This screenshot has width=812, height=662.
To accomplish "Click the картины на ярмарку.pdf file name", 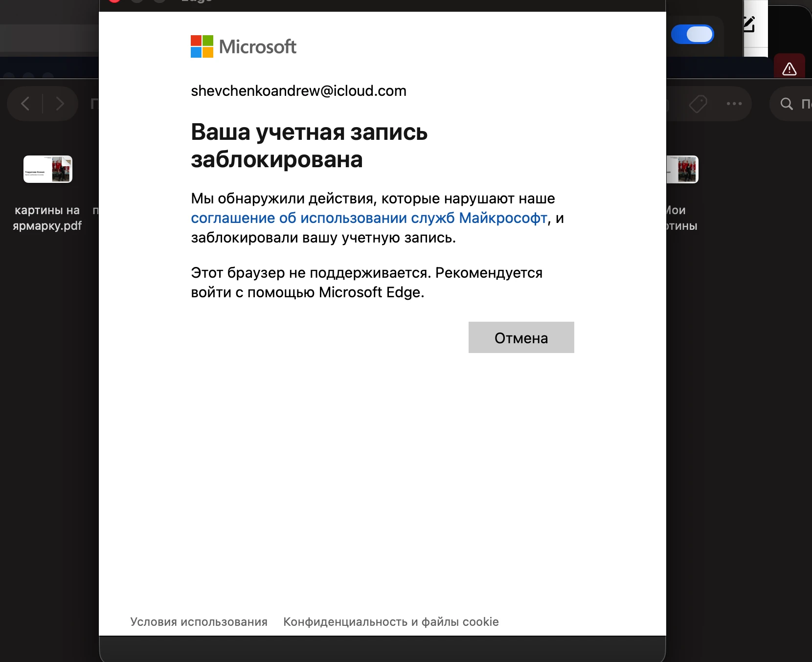I will [47, 218].
